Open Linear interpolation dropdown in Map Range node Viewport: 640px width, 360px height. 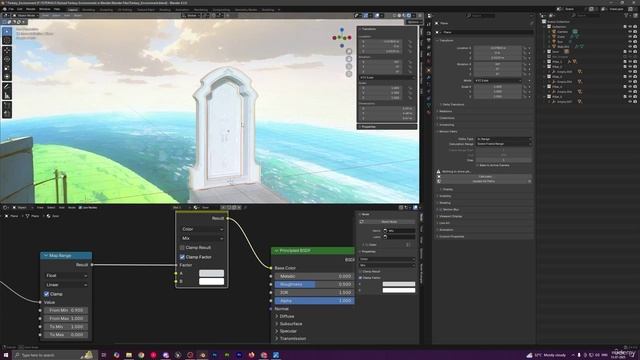tap(66, 284)
